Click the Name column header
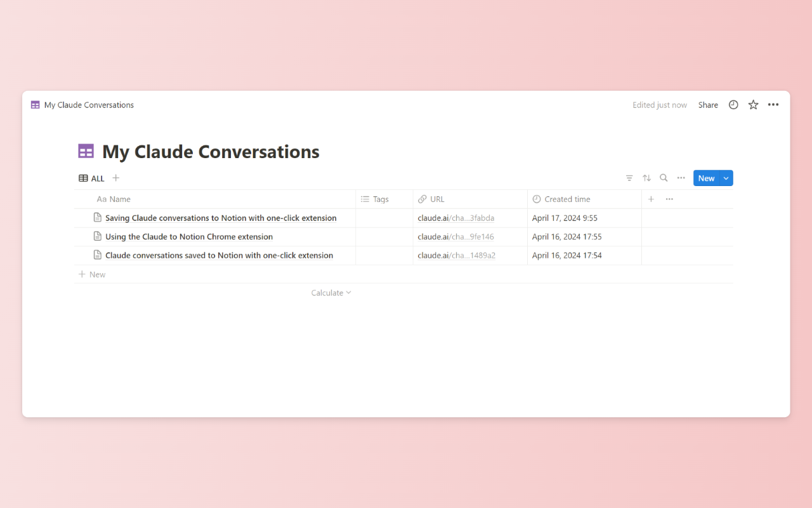The width and height of the screenshot is (812, 508). click(214, 199)
